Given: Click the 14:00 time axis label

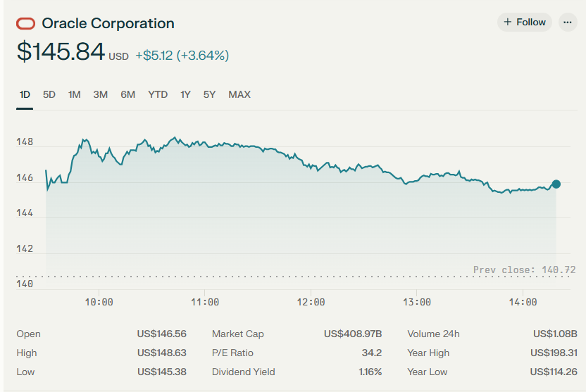Looking at the screenshot, I should click(523, 302).
